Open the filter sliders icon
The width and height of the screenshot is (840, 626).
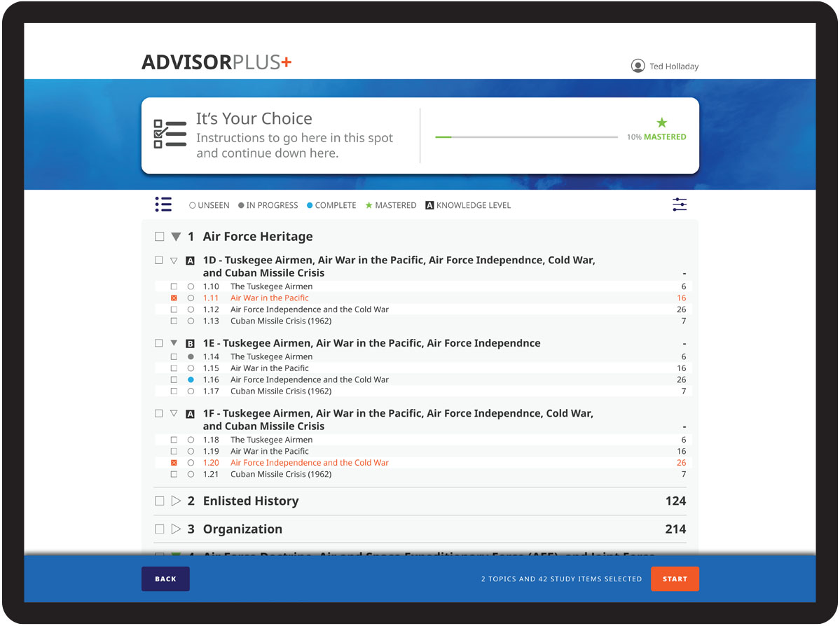(679, 204)
